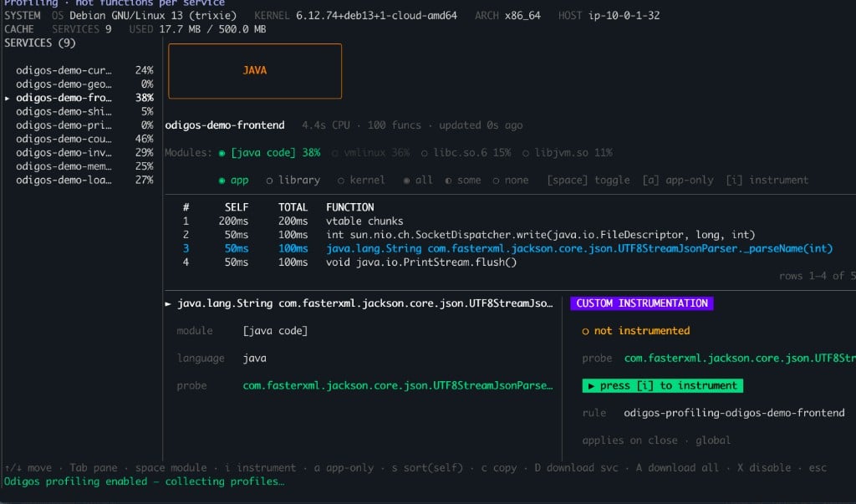856x504 pixels.
Task: Click the press [i] to instrument button
Action: pos(663,385)
